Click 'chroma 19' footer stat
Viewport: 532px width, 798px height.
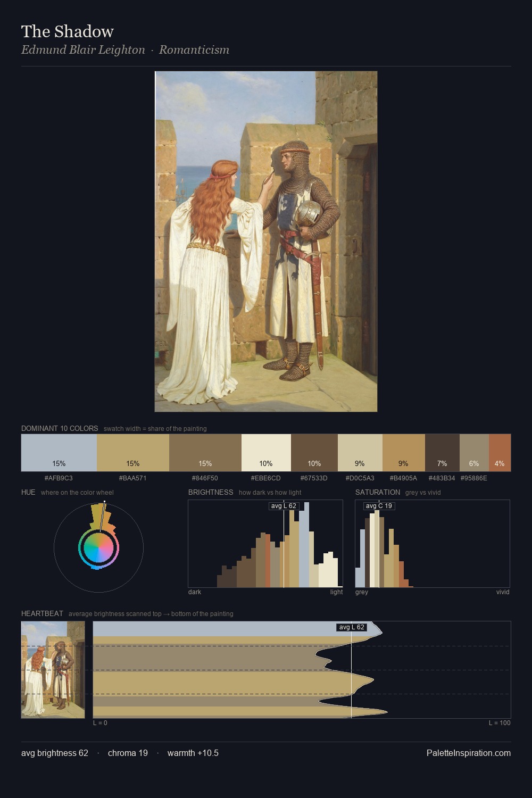[x=128, y=753]
